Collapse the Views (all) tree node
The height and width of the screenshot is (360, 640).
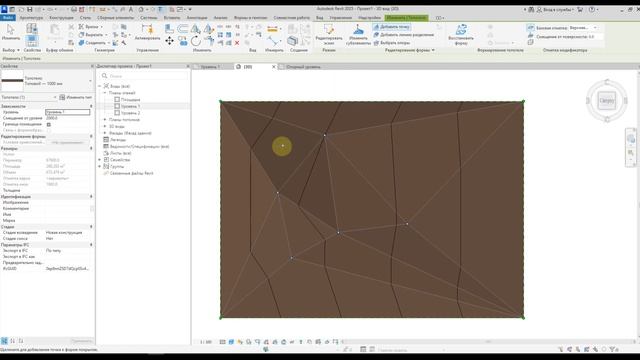pyautogui.click(x=100, y=86)
